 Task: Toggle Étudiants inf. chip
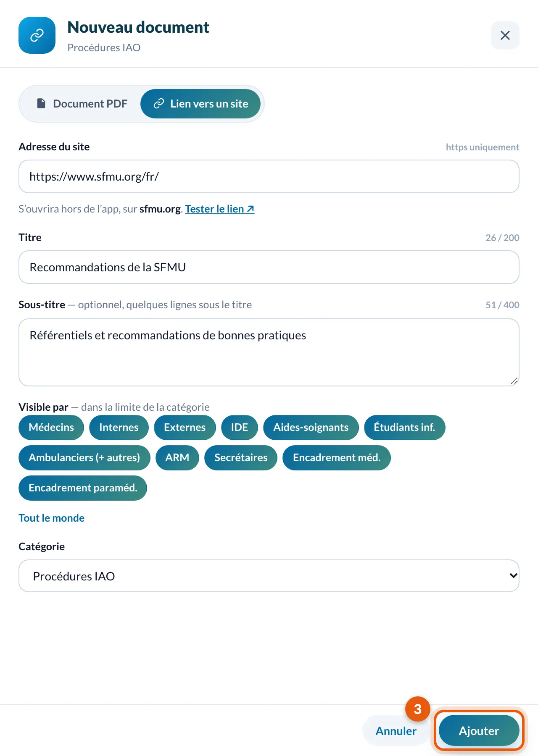[404, 428]
